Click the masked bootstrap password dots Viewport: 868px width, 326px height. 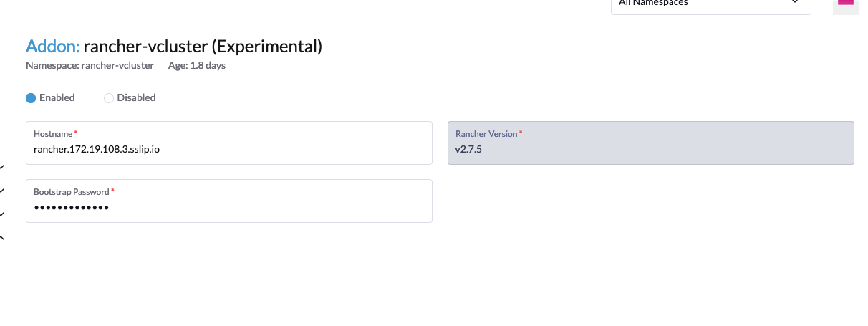click(x=71, y=208)
